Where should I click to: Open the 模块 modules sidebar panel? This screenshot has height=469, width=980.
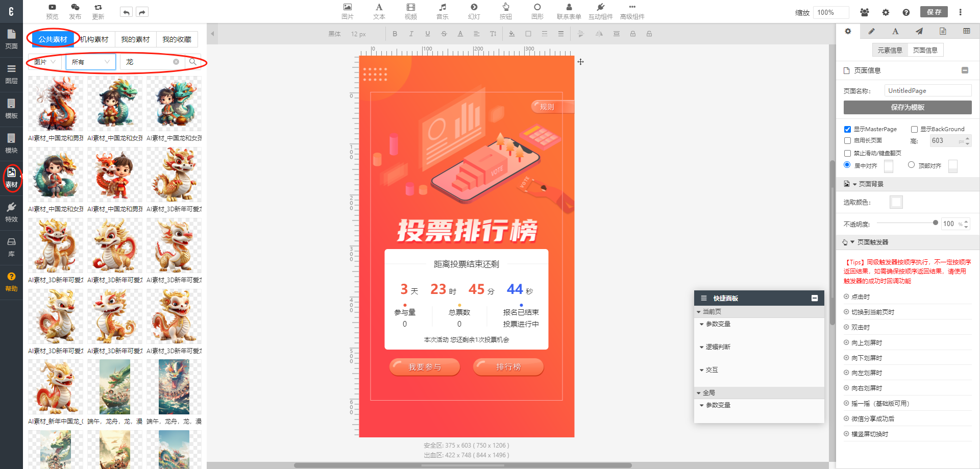(11, 144)
